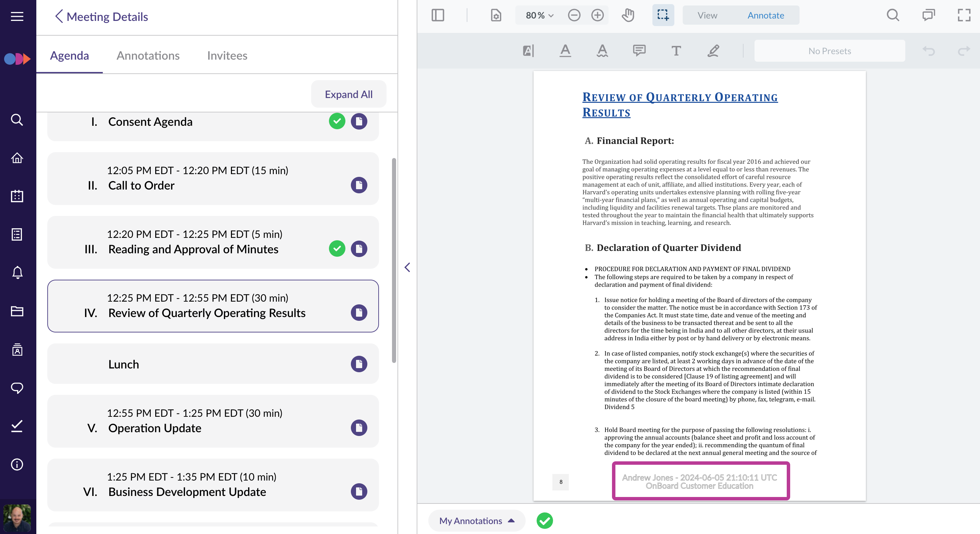
Task: Collapse the agenda panel with chevron
Action: [407, 267]
